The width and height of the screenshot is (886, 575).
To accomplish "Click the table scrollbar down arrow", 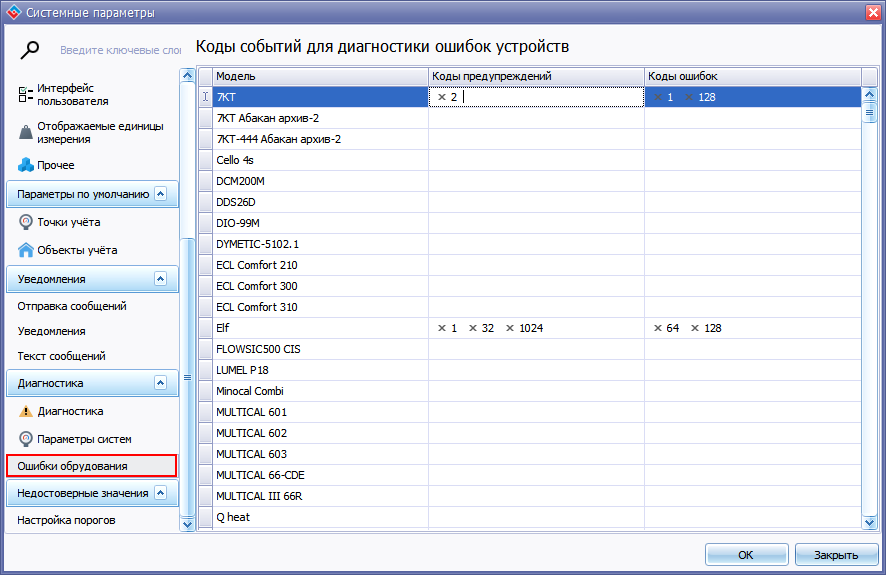I will click(870, 523).
